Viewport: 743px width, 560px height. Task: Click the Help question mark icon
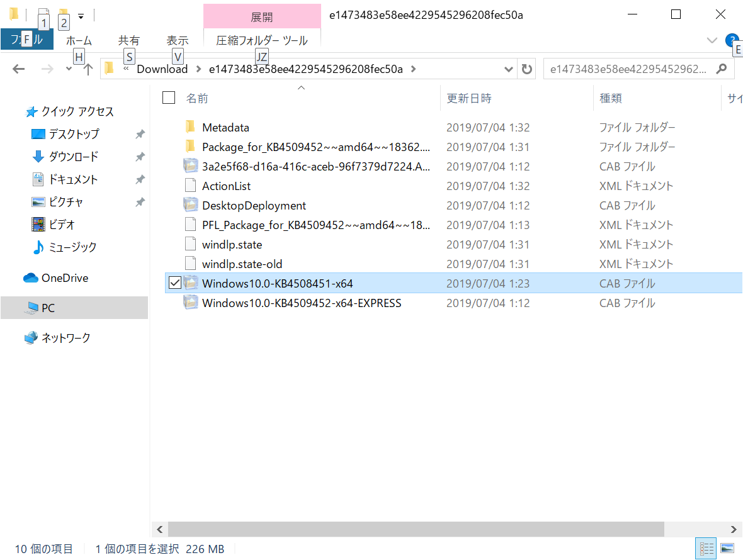click(x=732, y=40)
